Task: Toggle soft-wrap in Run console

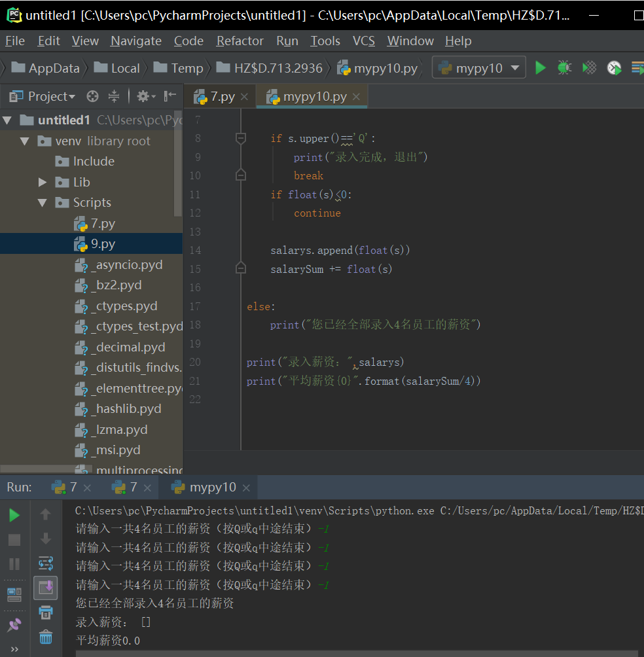Action: pos(46,563)
